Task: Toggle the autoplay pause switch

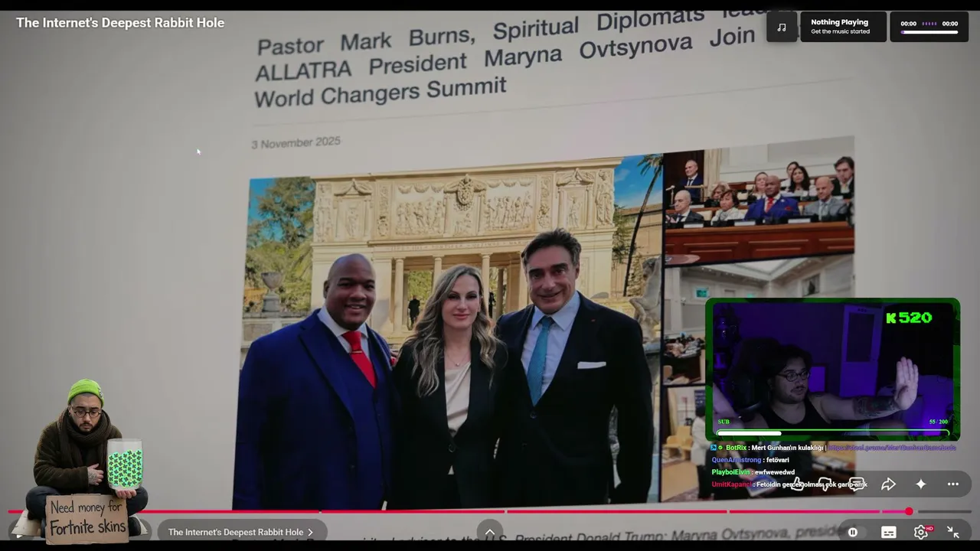Action: click(x=852, y=532)
